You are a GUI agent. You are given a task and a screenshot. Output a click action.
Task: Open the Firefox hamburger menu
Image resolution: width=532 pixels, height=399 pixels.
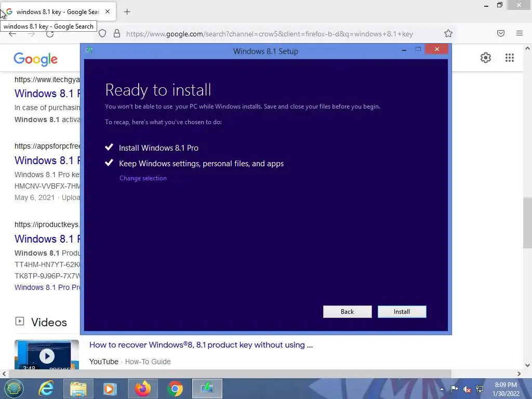520,33
